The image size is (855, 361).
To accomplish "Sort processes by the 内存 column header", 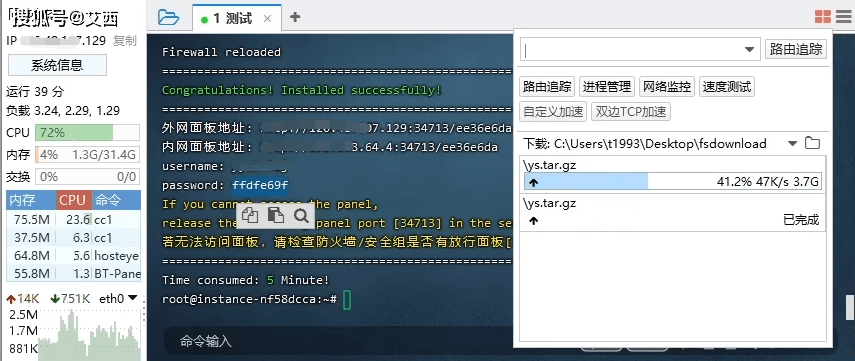I will point(31,200).
